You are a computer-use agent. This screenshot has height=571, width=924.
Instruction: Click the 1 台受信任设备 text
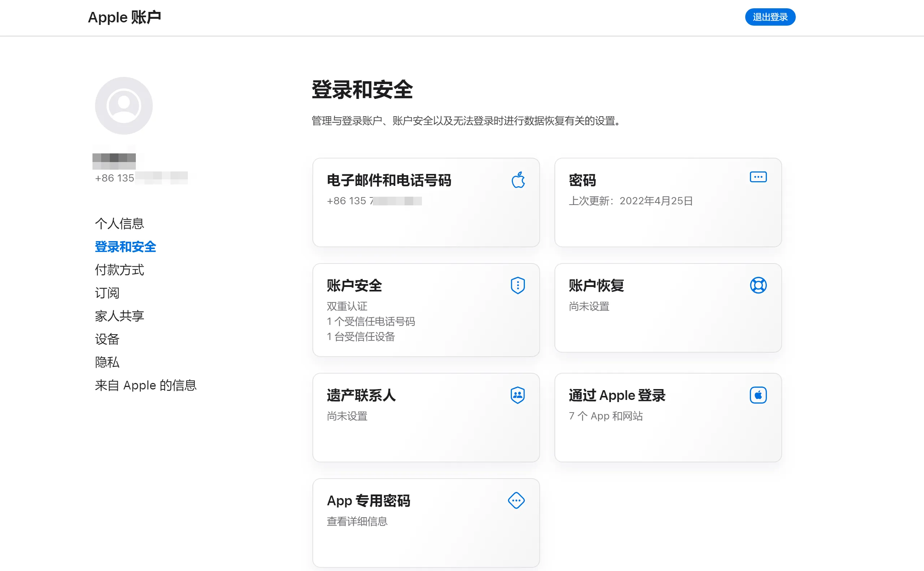[361, 337]
